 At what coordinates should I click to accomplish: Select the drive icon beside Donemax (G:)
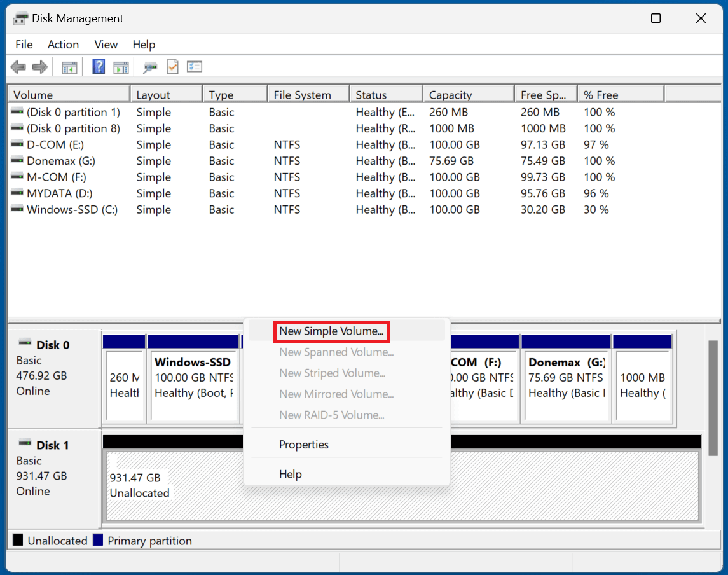(x=17, y=161)
